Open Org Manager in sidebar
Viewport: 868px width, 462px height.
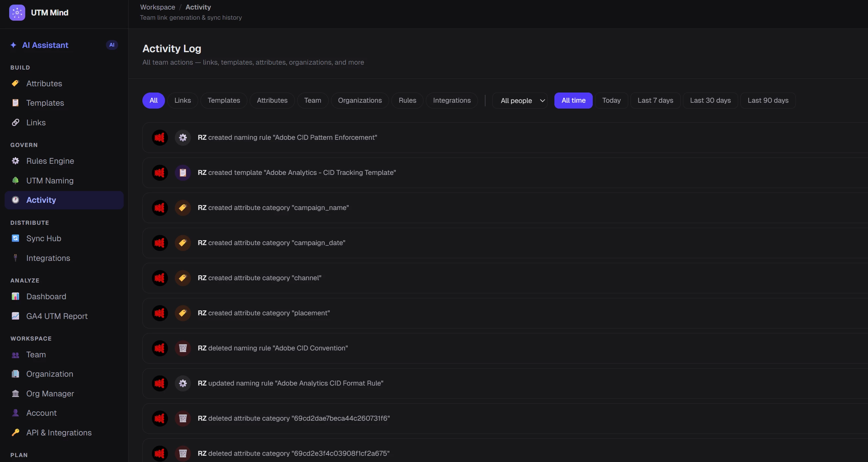point(50,394)
